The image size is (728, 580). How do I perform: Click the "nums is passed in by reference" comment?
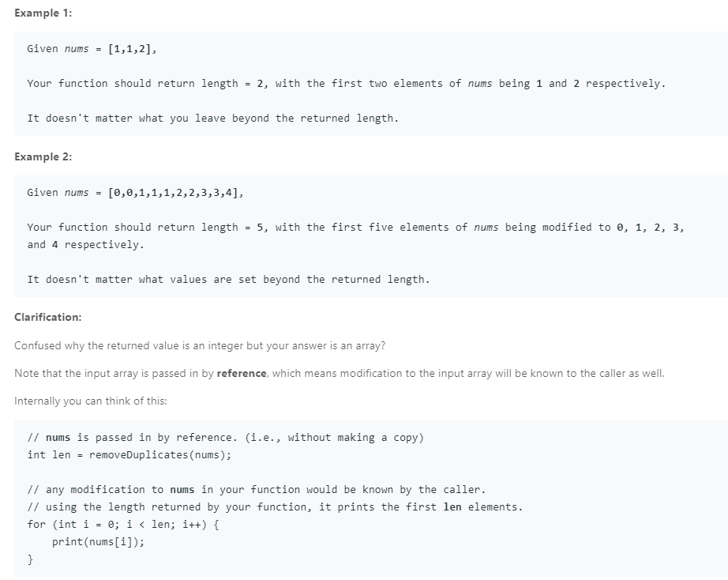(225, 438)
